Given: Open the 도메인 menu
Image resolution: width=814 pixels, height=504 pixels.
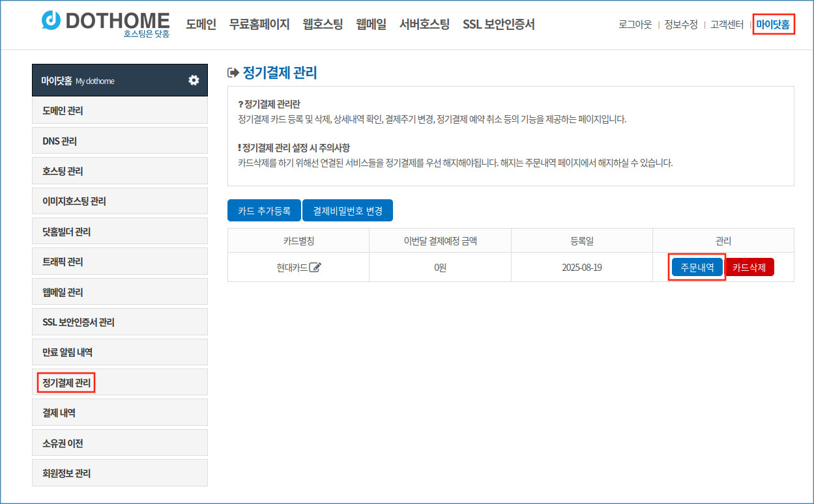Looking at the screenshot, I should pyautogui.click(x=201, y=25).
